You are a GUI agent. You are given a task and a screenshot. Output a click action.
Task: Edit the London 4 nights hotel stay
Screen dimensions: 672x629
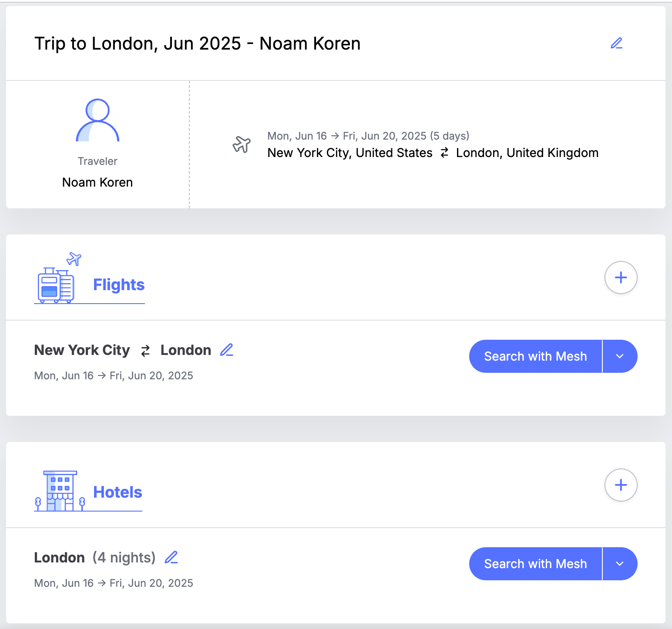pos(171,557)
